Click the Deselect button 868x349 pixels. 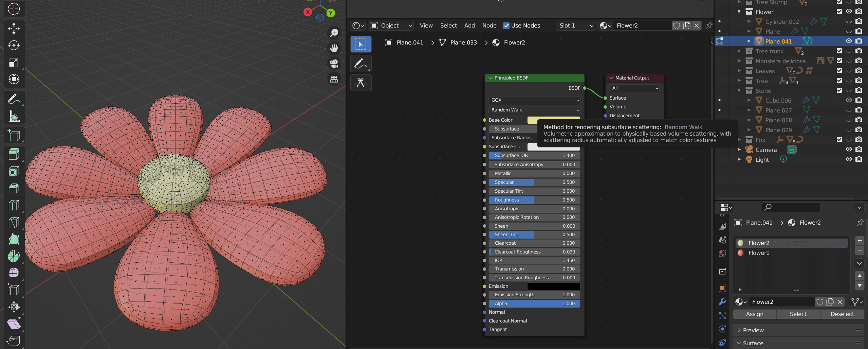coord(842,314)
